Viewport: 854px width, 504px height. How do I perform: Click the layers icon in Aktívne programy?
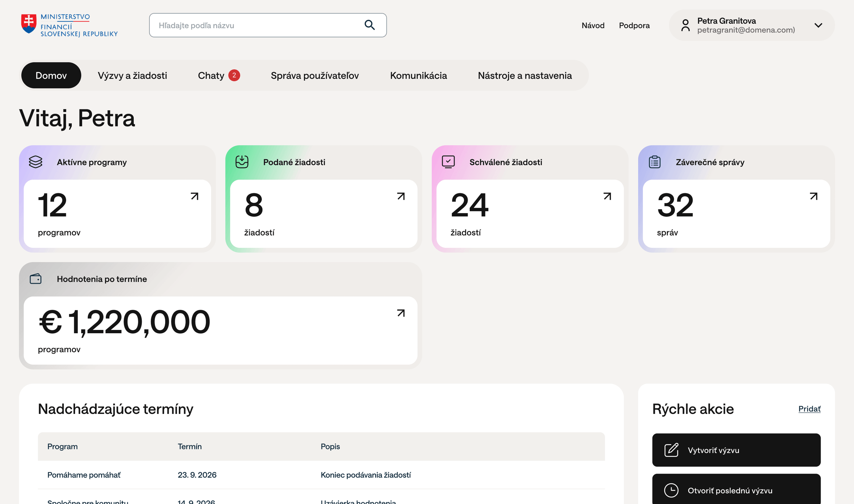36,162
